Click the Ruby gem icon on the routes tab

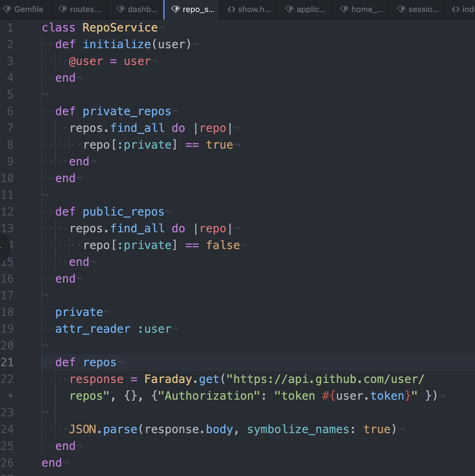[63, 9]
